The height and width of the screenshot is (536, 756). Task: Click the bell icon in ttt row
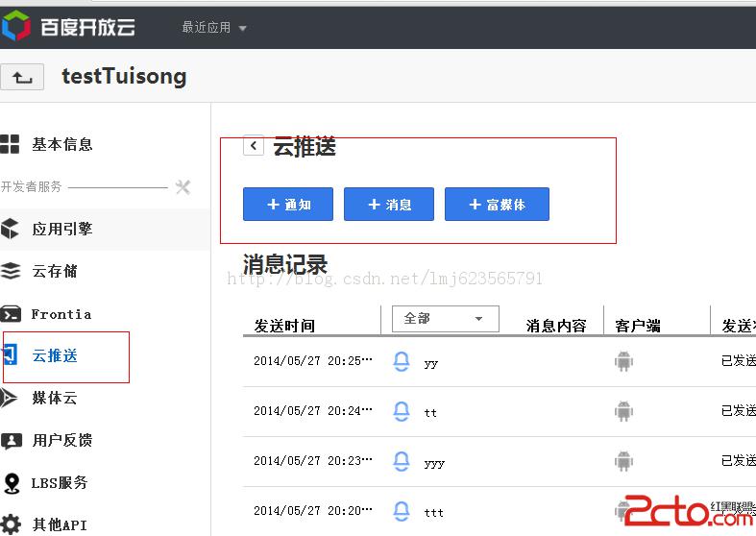click(x=402, y=511)
